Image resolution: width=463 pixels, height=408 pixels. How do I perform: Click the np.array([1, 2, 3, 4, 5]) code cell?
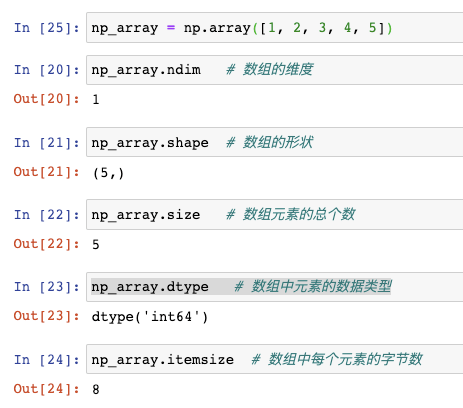tap(275, 28)
